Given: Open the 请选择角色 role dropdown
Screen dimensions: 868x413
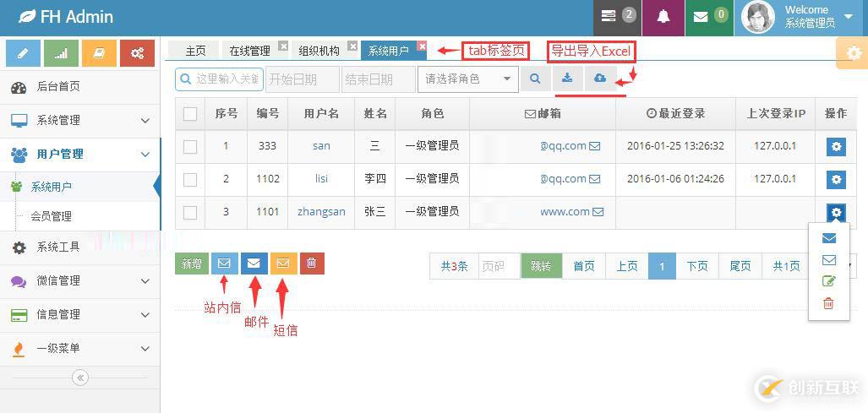Looking at the screenshot, I should coord(467,79).
